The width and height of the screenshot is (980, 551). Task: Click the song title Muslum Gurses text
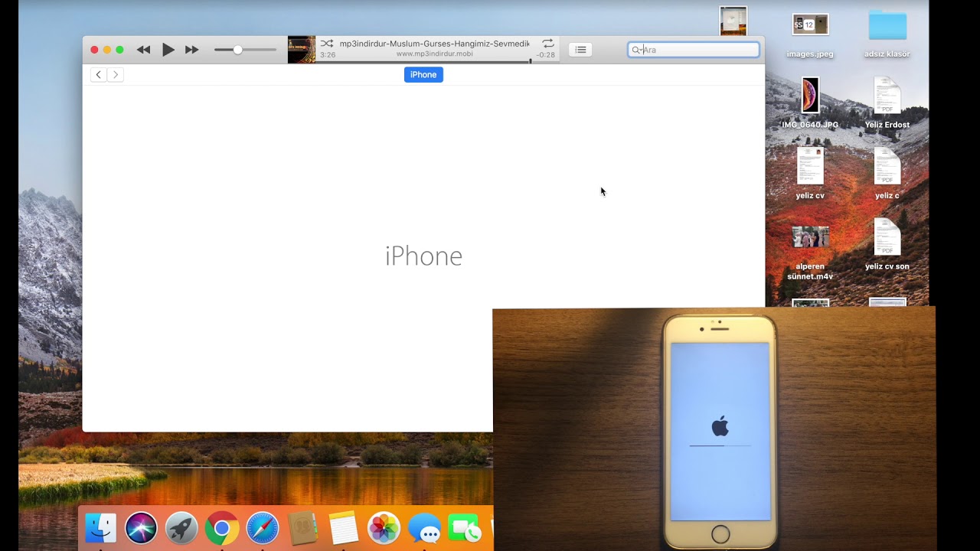pyautogui.click(x=434, y=44)
